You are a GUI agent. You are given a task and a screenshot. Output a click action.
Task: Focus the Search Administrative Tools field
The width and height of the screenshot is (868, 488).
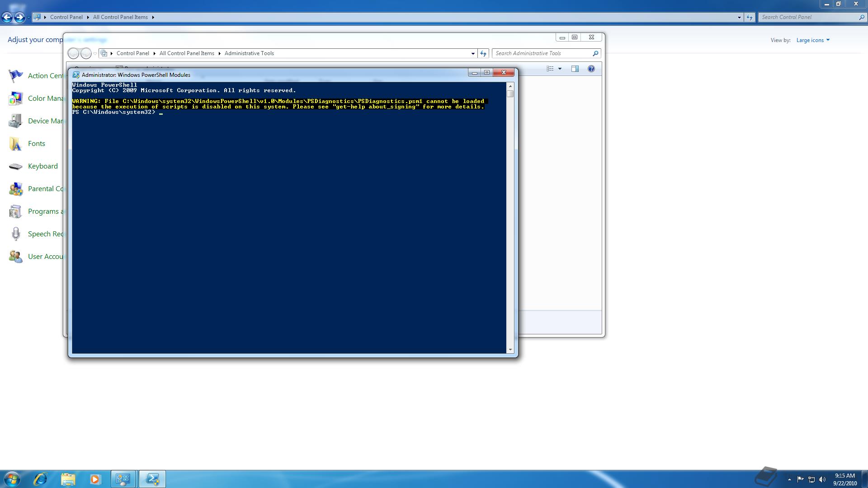click(x=542, y=53)
